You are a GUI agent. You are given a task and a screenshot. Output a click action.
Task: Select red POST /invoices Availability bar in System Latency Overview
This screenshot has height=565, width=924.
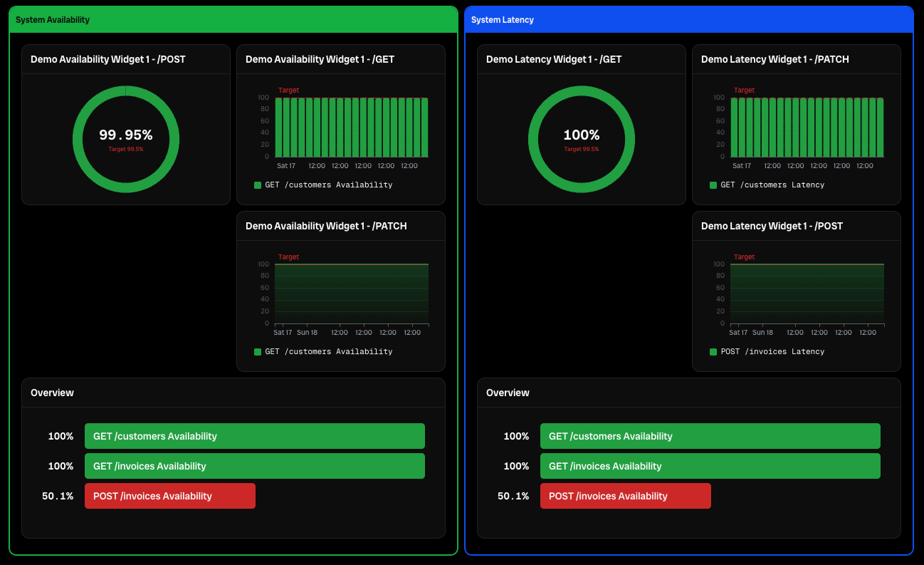pos(626,496)
